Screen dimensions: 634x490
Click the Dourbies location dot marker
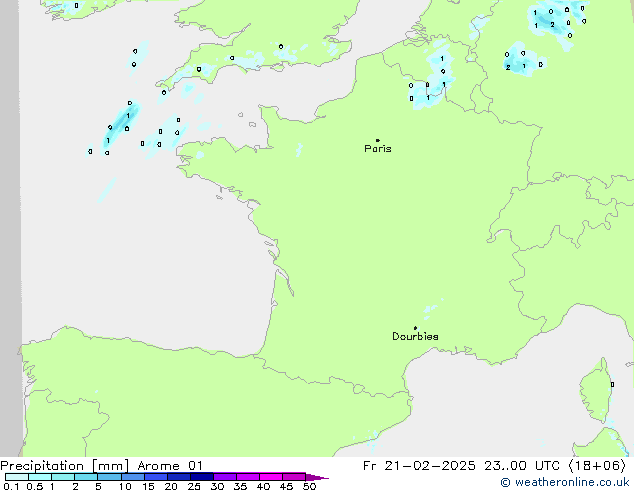point(415,328)
